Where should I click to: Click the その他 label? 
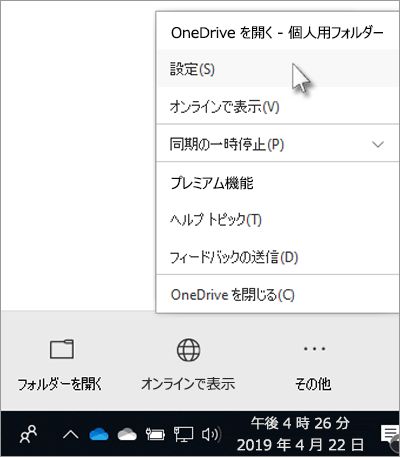tap(313, 384)
